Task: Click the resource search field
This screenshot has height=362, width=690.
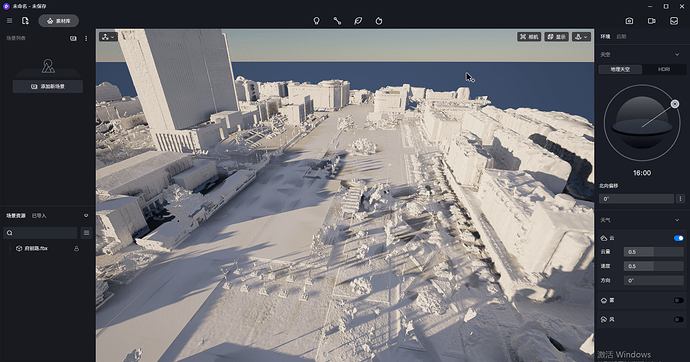Action: point(40,233)
